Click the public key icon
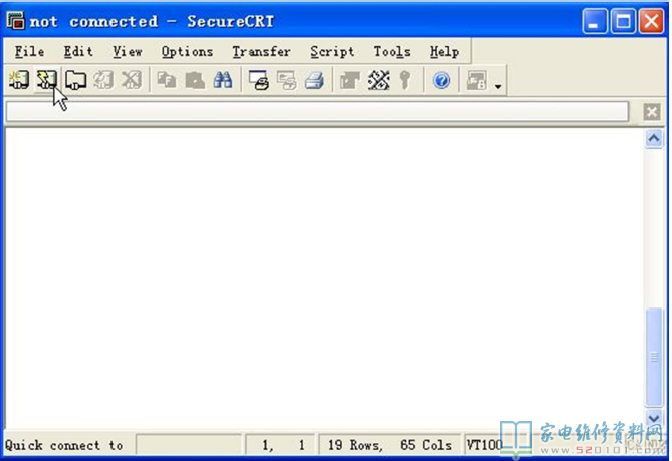The height and width of the screenshot is (461, 672). (405, 80)
